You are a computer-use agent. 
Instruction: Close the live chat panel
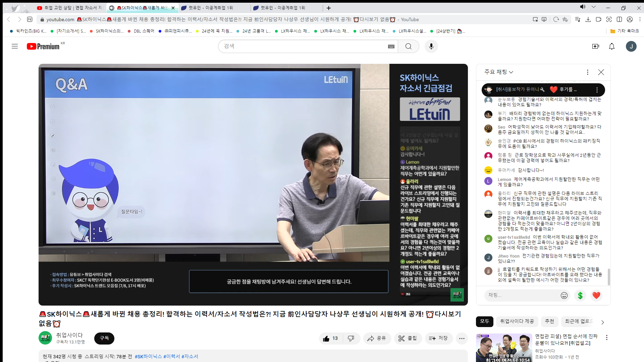pos(601,72)
